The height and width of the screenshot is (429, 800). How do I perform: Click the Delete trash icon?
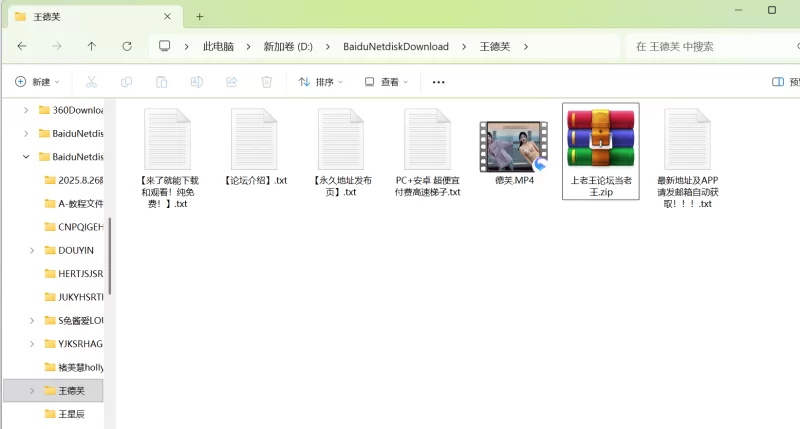(x=267, y=82)
